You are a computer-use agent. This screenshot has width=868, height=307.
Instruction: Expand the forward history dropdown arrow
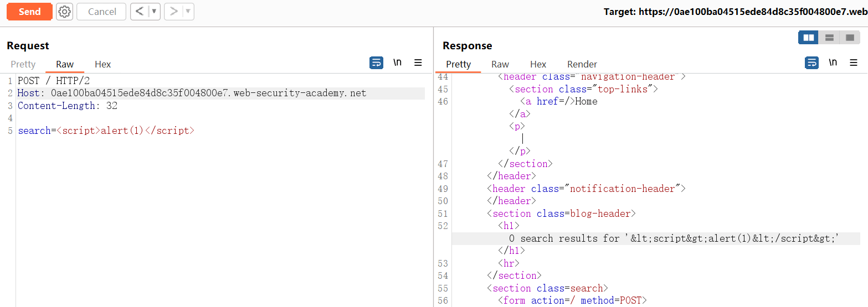pyautogui.click(x=188, y=12)
